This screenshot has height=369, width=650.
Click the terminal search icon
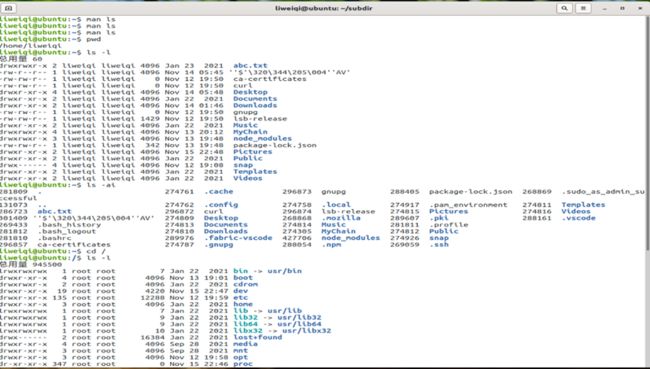564,8
